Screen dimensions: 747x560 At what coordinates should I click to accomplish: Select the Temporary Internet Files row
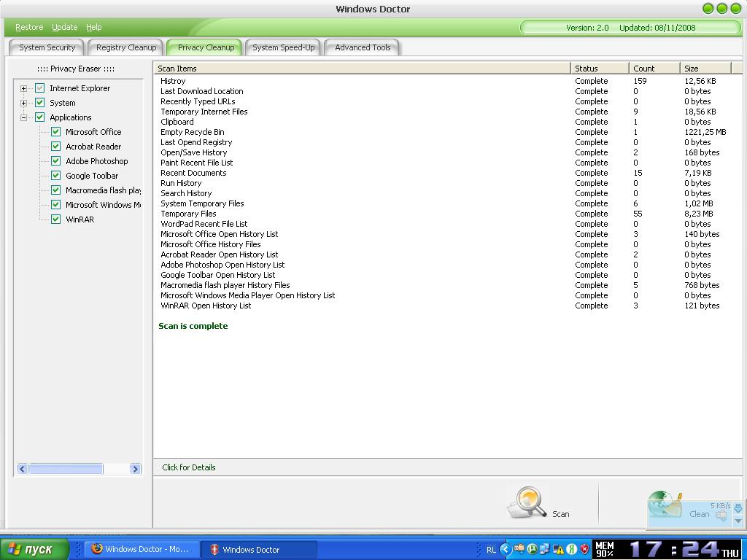204,112
